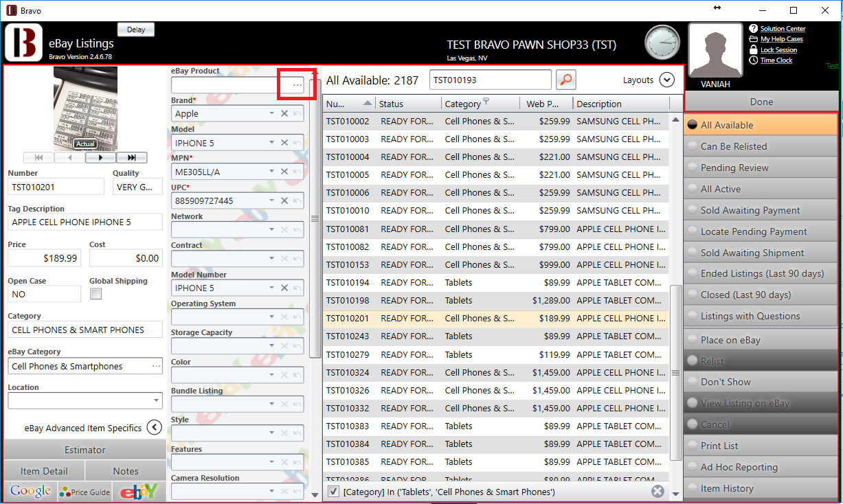843x504 pixels.
Task: Select the Pending Review option
Action: click(761, 168)
